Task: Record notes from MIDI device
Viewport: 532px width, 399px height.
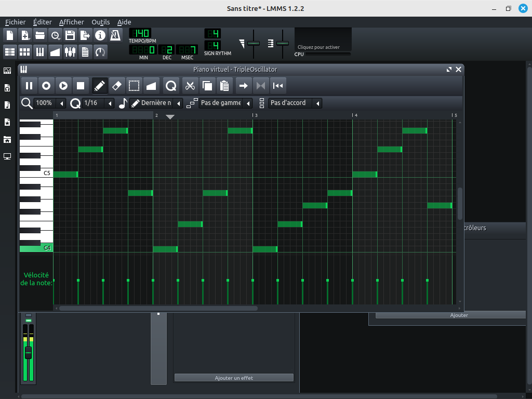Action: (46, 86)
